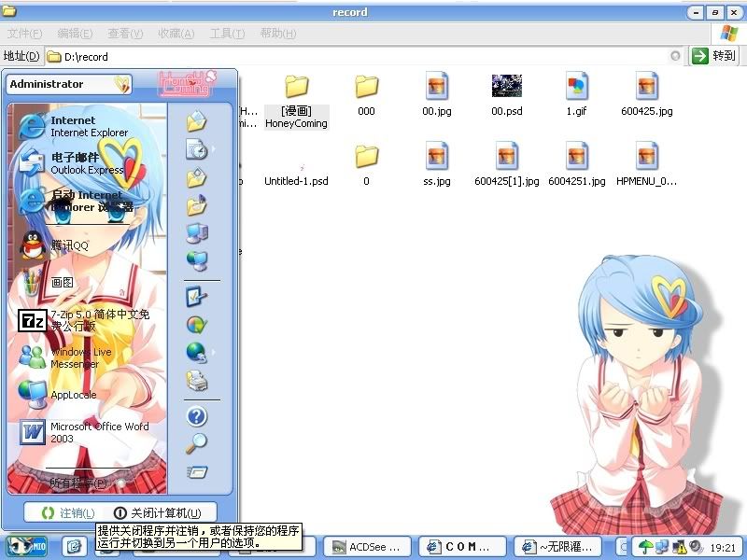Click speaker volume tray icon
Viewport: 747px width, 560px height.
tap(696, 547)
